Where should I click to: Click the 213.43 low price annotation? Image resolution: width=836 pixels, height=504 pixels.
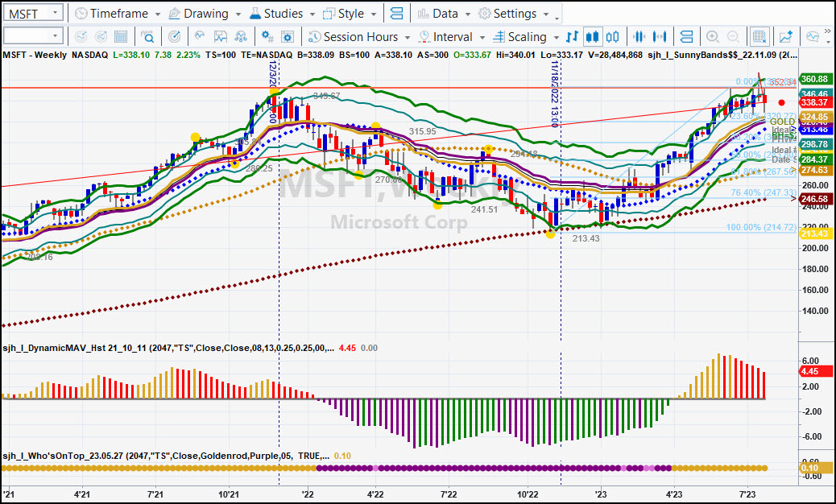[586, 238]
